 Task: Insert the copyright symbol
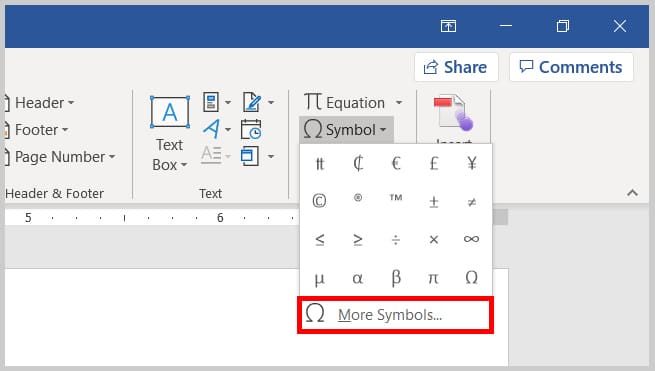coord(319,201)
